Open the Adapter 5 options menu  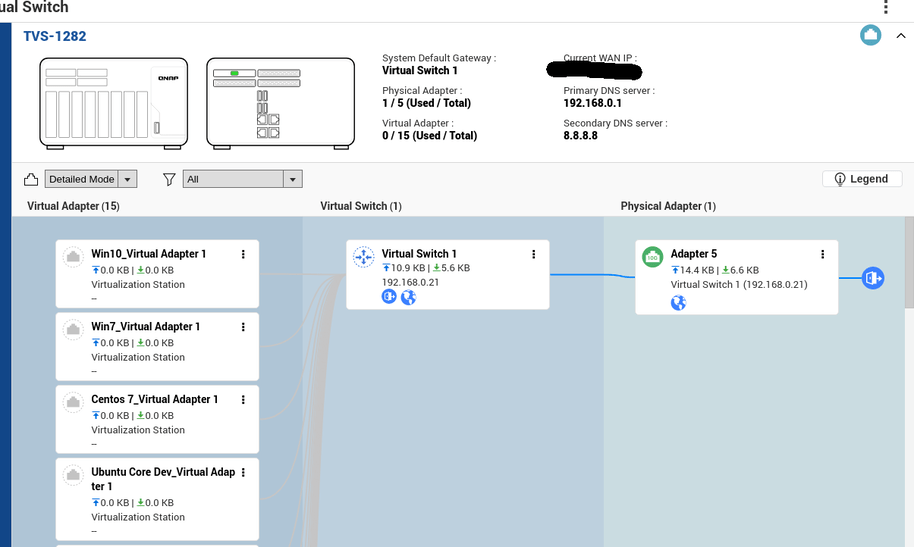tap(822, 254)
